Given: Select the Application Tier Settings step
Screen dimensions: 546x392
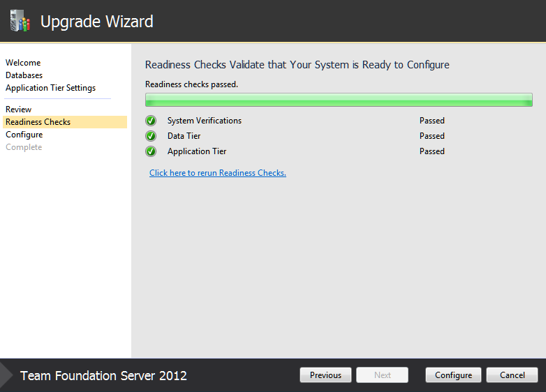Looking at the screenshot, I should [50, 88].
